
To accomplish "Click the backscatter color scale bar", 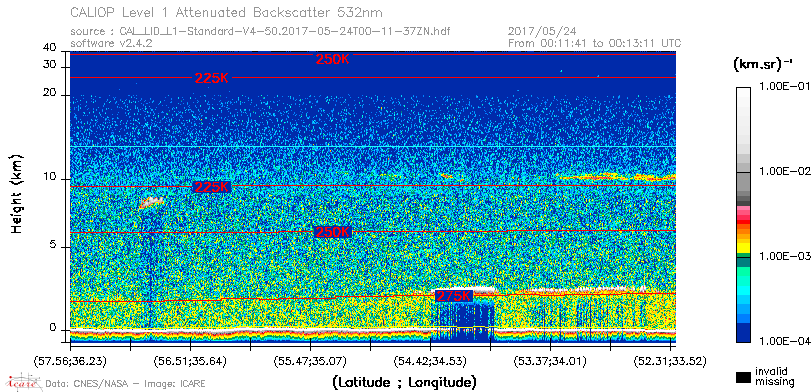I will pyautogui.click(x=744, y=214).
